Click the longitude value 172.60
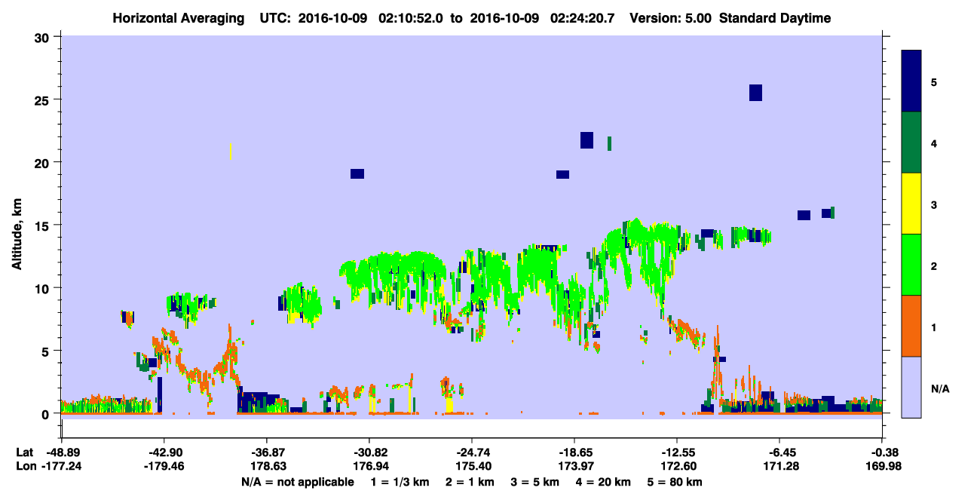 click(677, 466)
